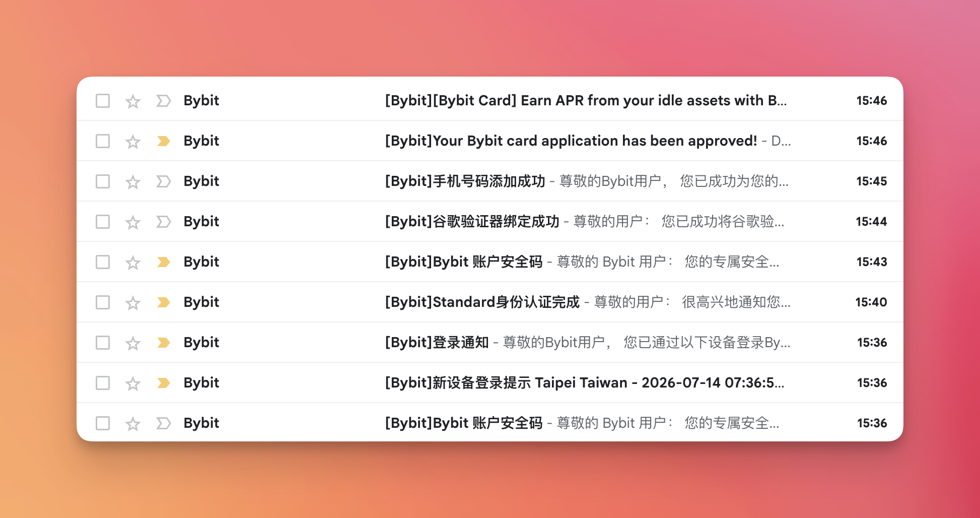Image resolution: width=980 pixels, height=518 pixels.
Task: Toggle importance marker on Standard身份认证完成 email
Action: tap(163, 302)
